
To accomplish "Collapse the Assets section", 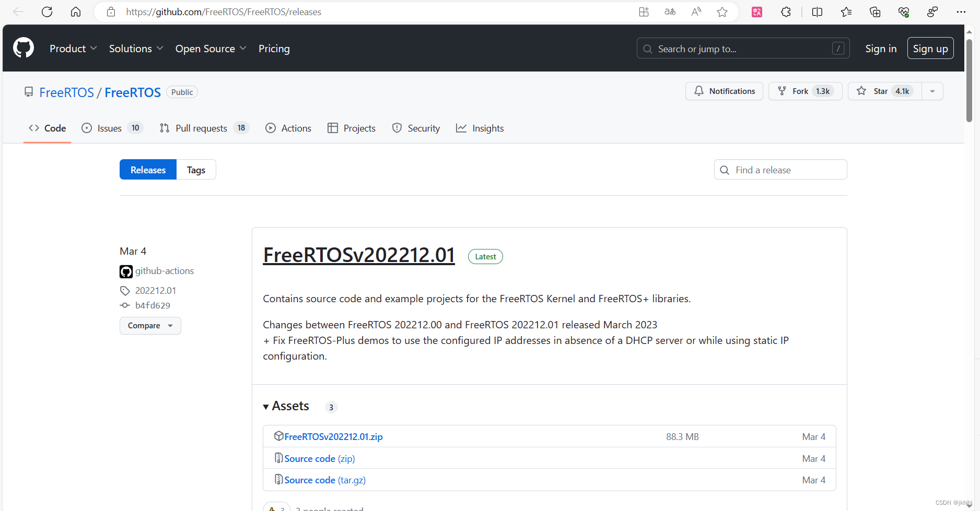I will (x=286, y=406).
